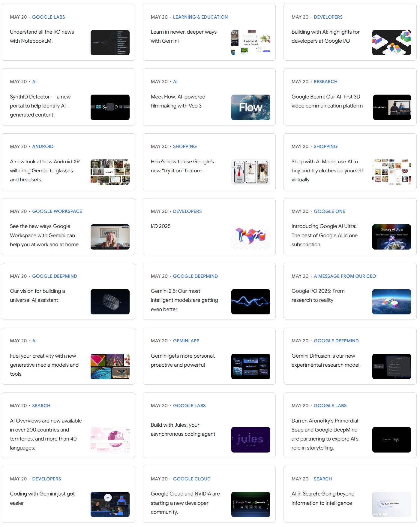
Task: Open 'Build with Jules, your asynchronous coding agent'
Action: 183,429
